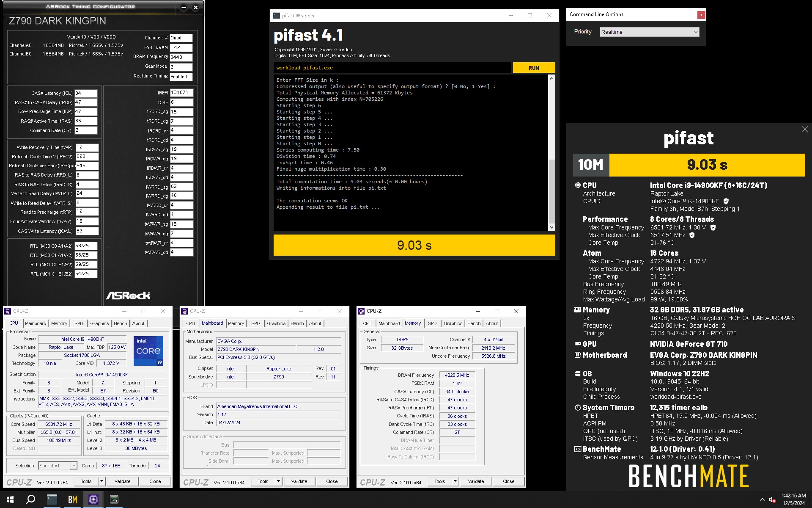
Task: Click the muted speaker tray icon
Action: tap(772, 500)
